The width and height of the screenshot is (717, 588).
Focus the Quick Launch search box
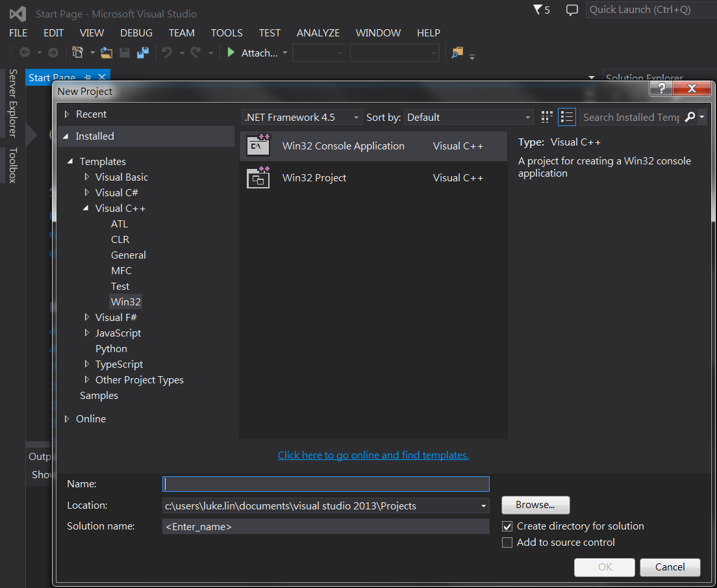tap(651, 10)
